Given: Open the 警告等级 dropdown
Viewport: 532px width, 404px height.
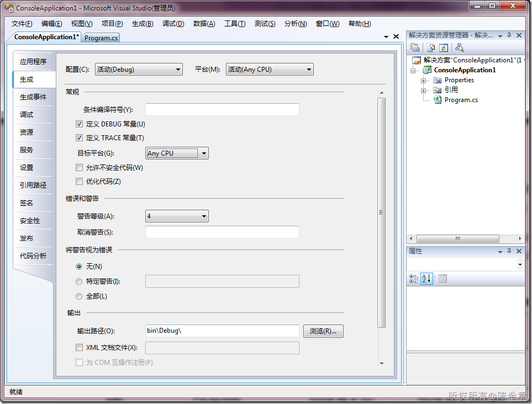Looking at the screenshot, I should 177,216.
